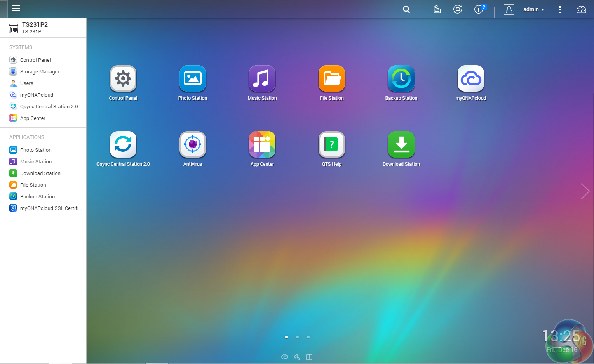
Task: Open the File Station desktop icon
Action: [x=332, y=79]
